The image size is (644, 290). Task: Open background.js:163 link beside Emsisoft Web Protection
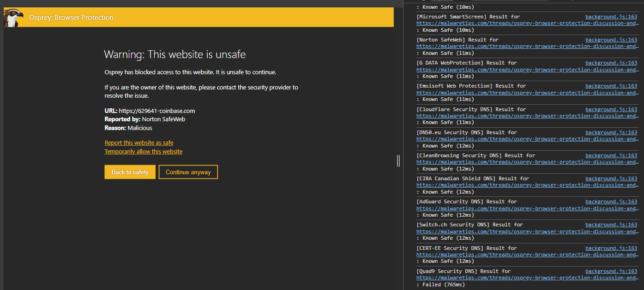pyautogui.click(x=611, y=86)
